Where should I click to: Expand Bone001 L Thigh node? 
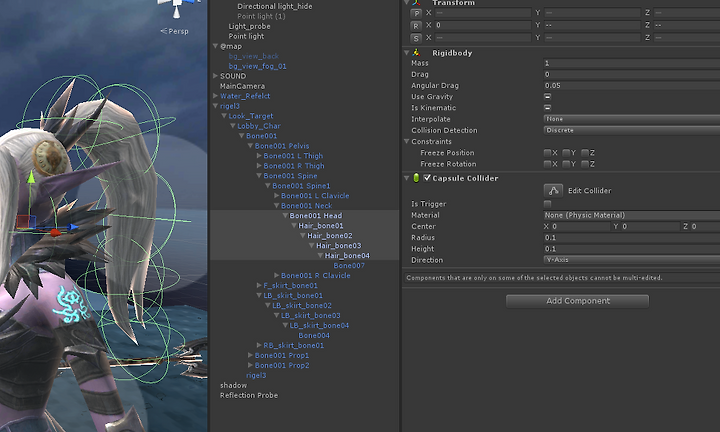(259, 156)
